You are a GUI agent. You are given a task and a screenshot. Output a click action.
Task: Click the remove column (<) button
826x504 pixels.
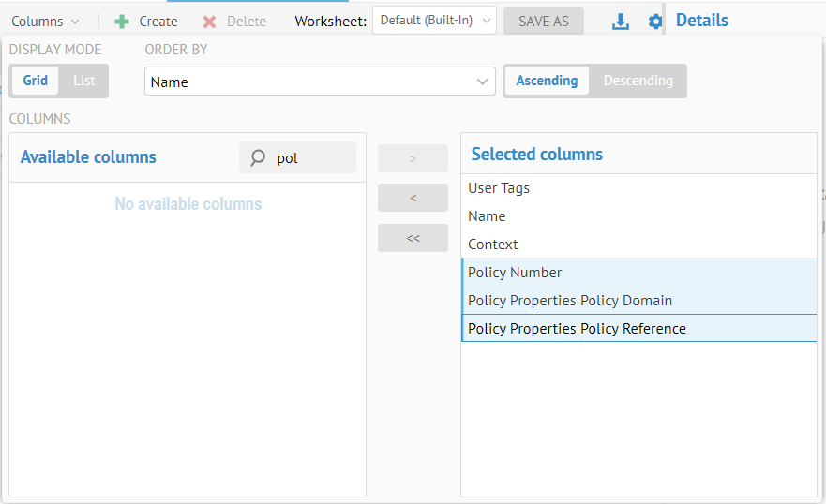point(413,198)
